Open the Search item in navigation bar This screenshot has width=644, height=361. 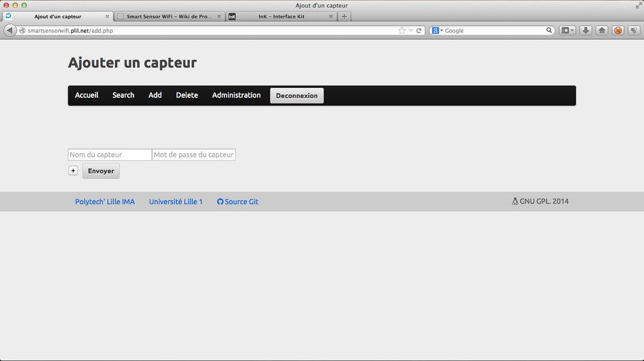pyautogui.click(x=123, y=95)
